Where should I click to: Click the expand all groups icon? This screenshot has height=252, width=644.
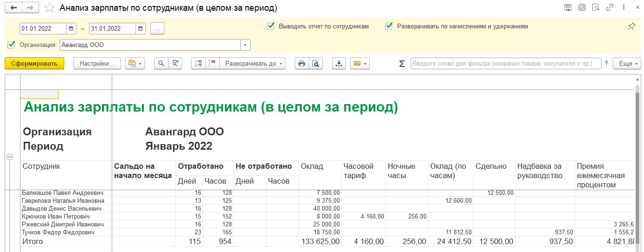tap(198, 64)
